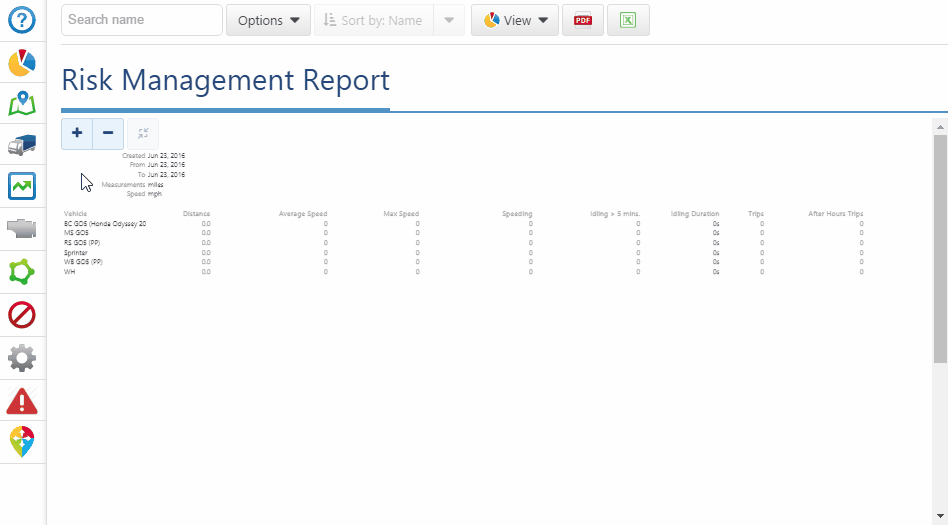
Task: Export the report as PDF
Action: 583,20
